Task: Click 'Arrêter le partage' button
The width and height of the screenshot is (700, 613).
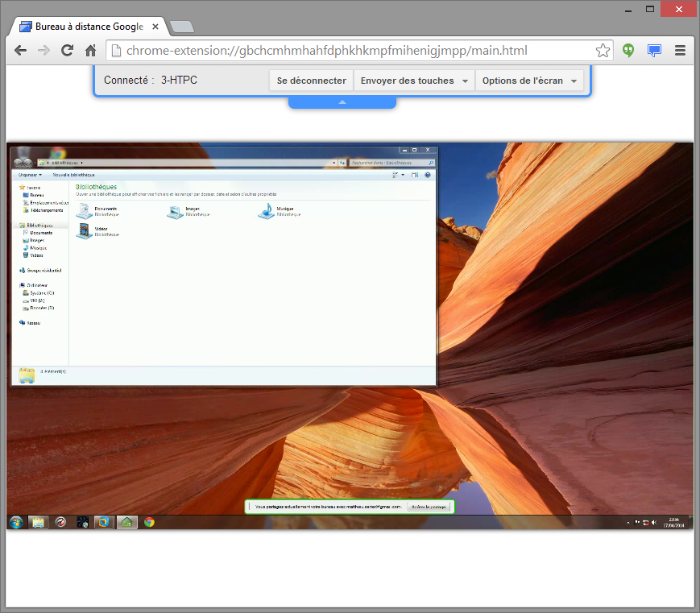Action: click(x=428, y=507)
